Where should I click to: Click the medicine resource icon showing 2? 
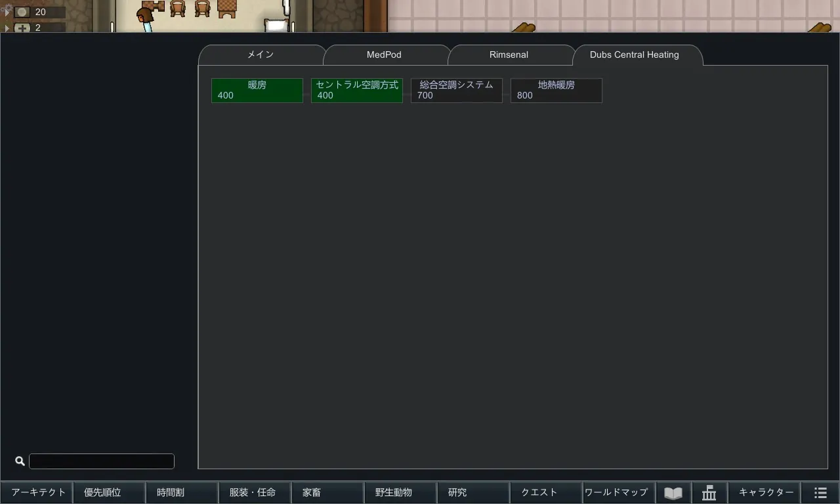pyautogui.click(x=22, y=28)
